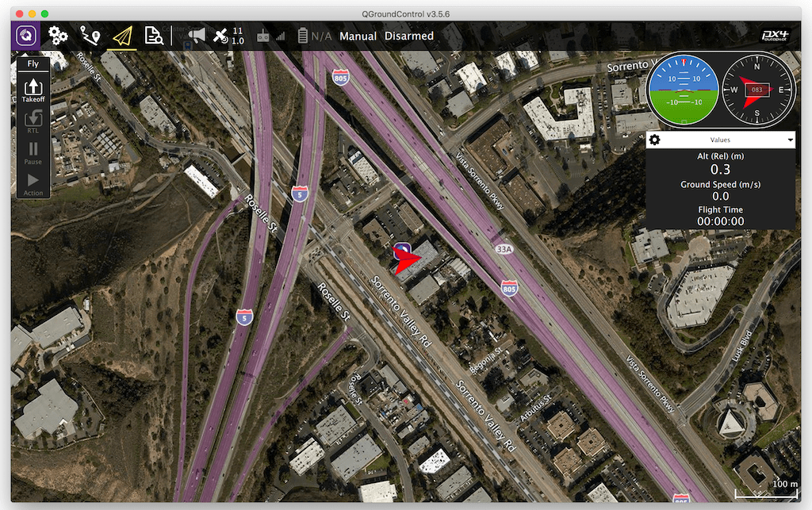Maximize the QGroundControl window
The image size is (812, 510).
44,14
